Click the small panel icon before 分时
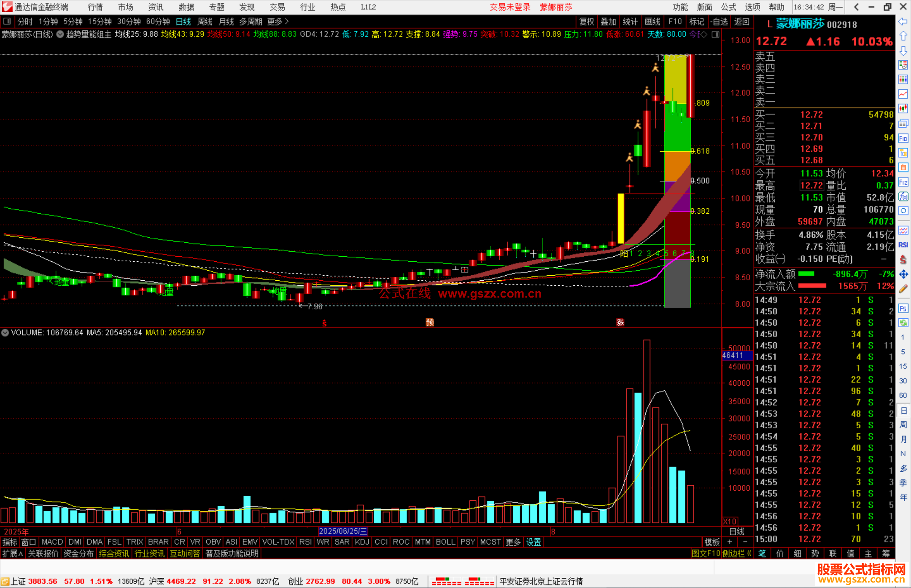Image resolution: width=911 pixels, height=588 pixels. (x=7, y=21)
